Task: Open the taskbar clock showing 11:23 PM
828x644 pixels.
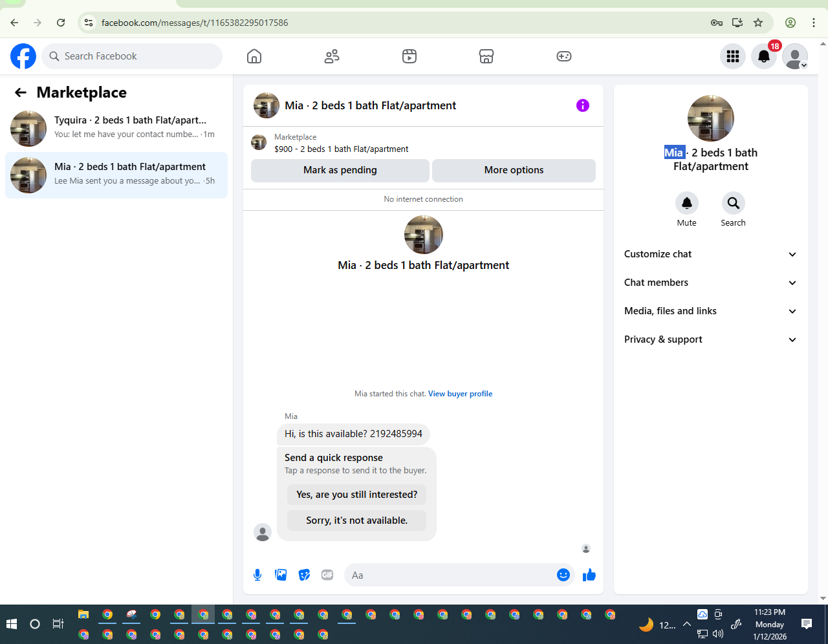Action: (770, 625)
